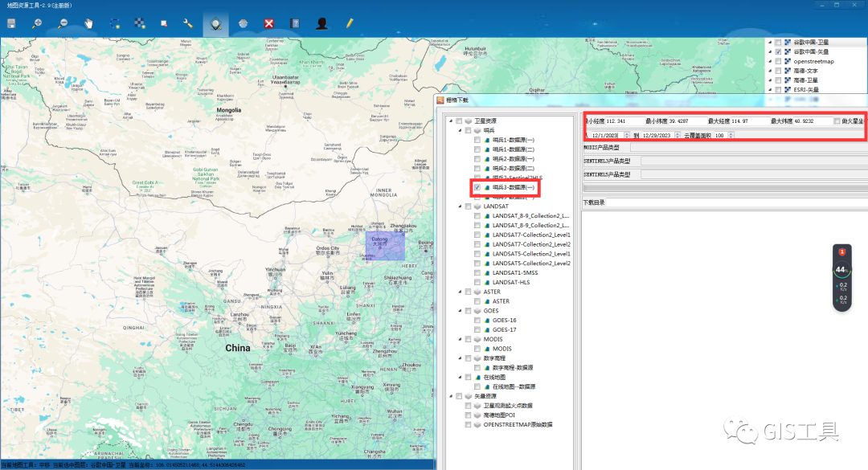Click the add tile grid tool
Screen dimensions: 868x470
point(140,23)
